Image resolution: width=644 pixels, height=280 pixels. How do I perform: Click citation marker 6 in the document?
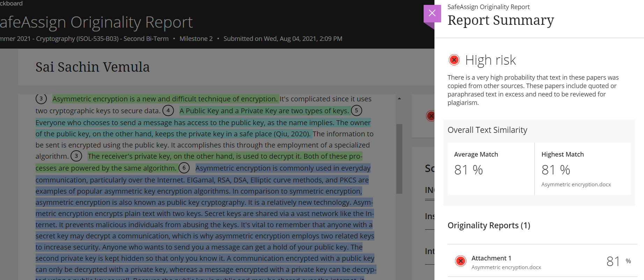pyautogui.click(x=184, y=168)
